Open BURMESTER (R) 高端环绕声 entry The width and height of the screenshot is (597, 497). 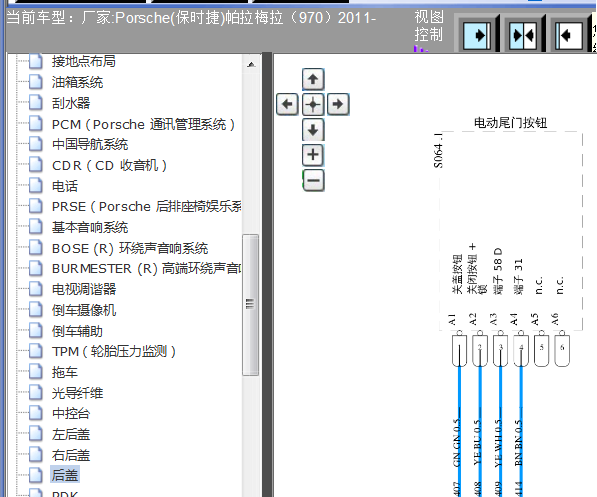[146, 268]
